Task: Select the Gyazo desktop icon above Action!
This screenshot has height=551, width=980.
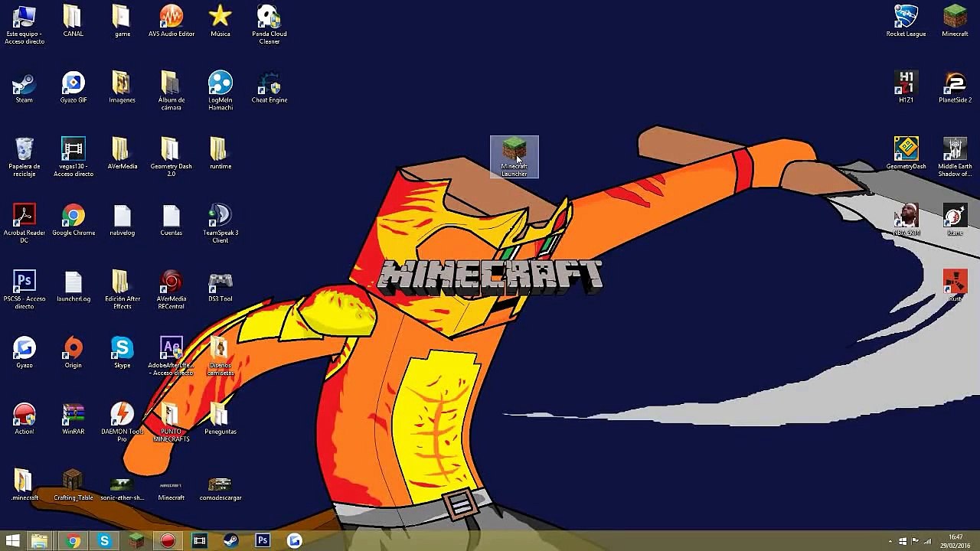Action: [24, 352]
